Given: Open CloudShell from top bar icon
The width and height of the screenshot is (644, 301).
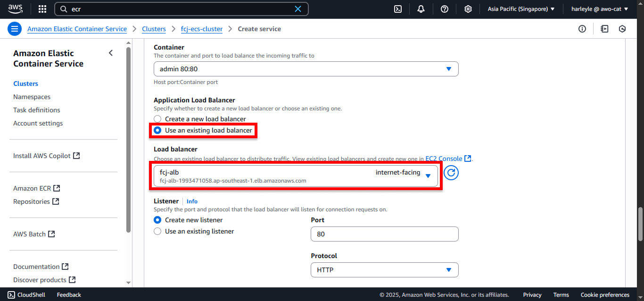Looking at the screenshot, I should pos(398,9).
